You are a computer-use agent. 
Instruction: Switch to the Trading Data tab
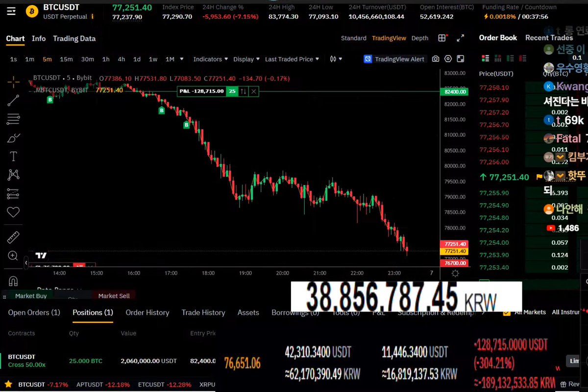point(74,38)
